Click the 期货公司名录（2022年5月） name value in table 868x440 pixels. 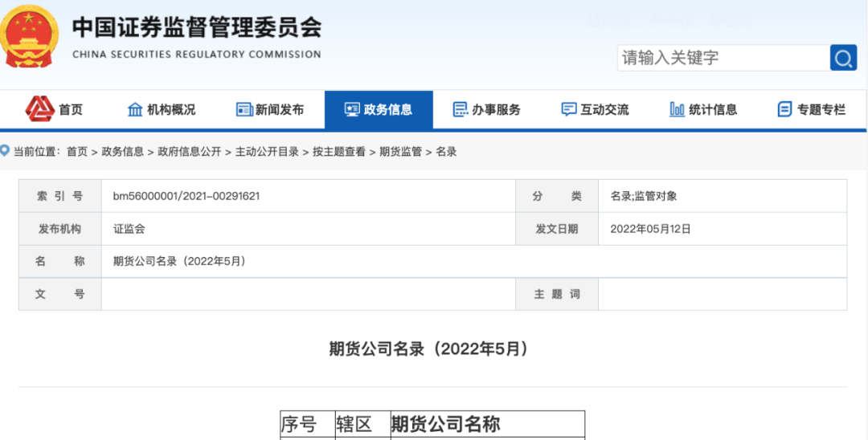(179, 262)
